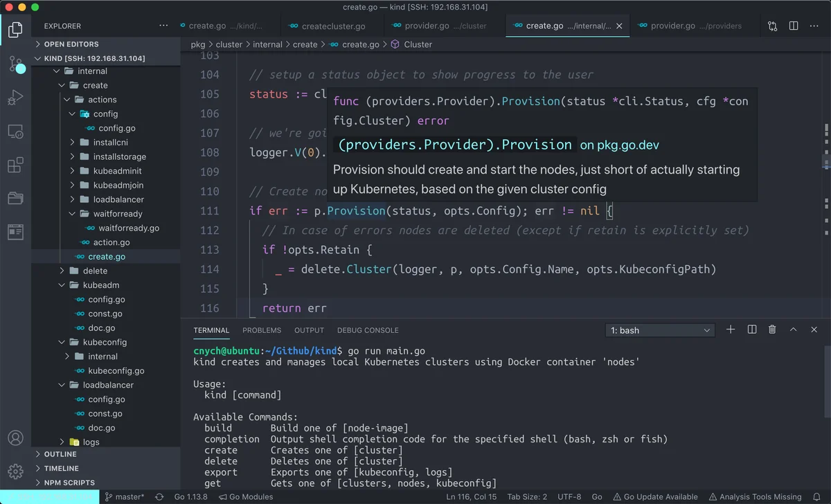
Task: Open the Remote Explorer view
Action: click(x=15, y=131)
